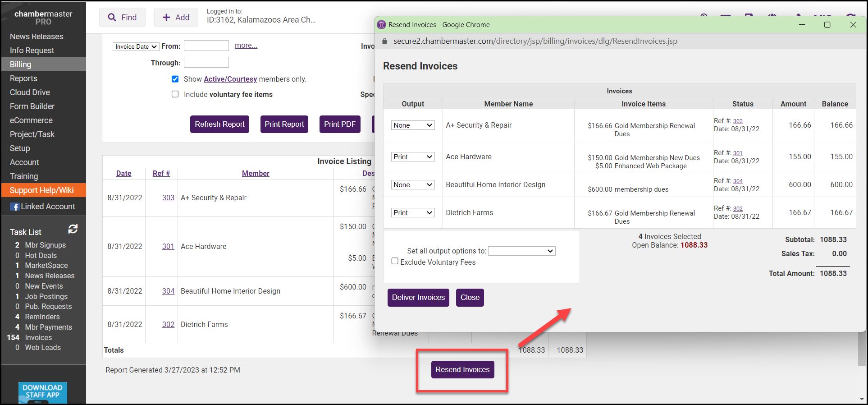Check the Exclude Voluntary Fees box

[395, 261]
